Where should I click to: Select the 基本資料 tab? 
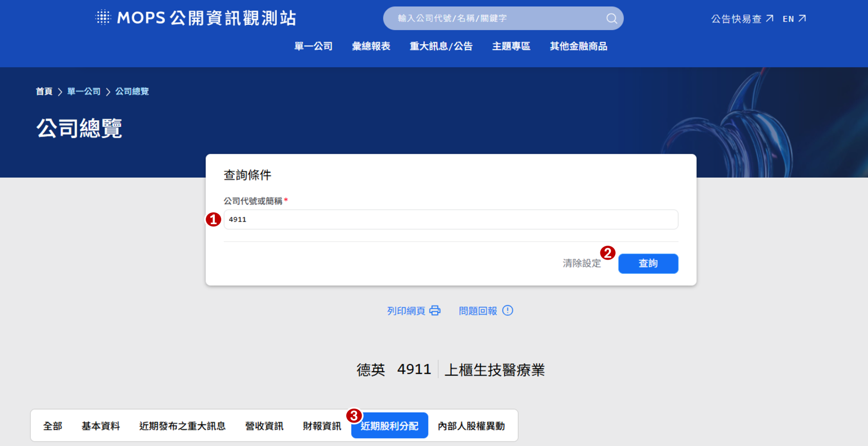click(100, 426)
